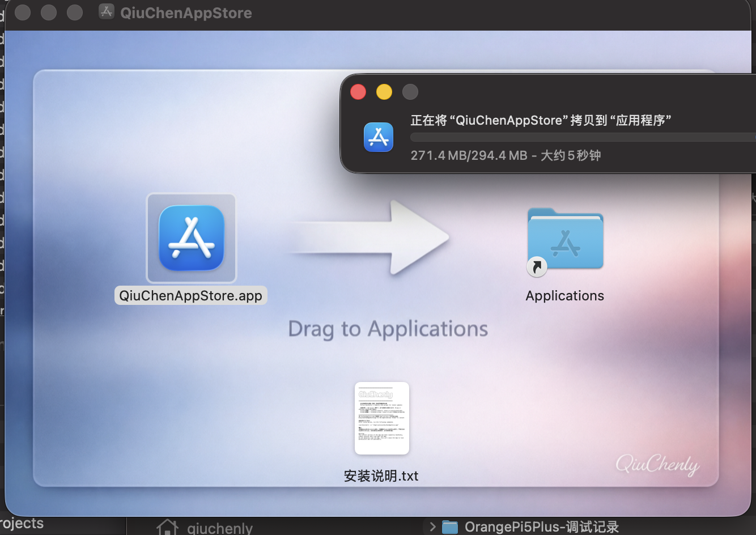Click the QiuChenAppStore window title icon
756x535 pixels.
(x=107, y=12)
